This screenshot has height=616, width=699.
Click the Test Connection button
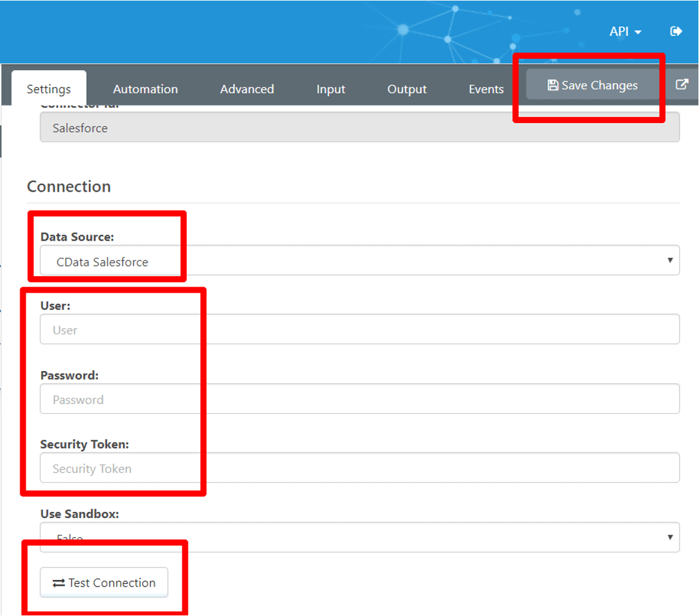104,582
